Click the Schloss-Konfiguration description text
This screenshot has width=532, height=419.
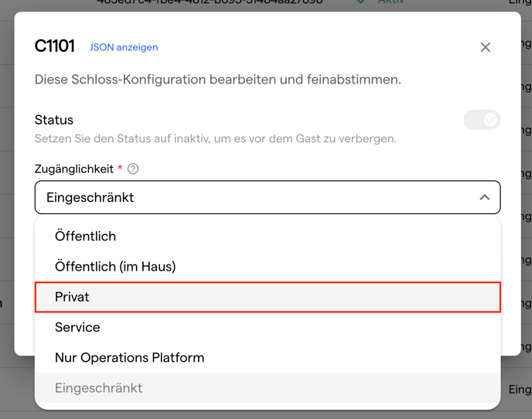click(x=218, y=80)
